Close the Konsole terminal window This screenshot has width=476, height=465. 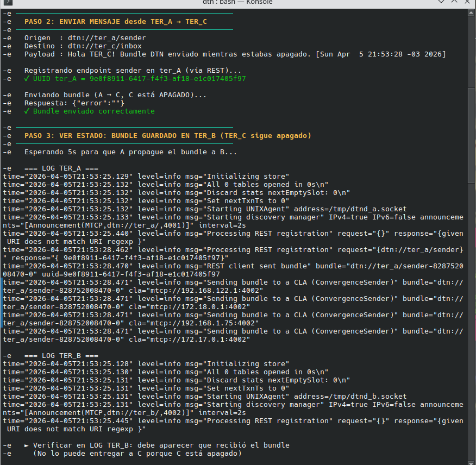(468, 2)
